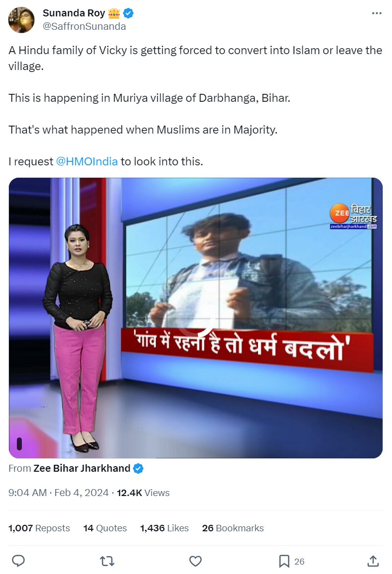Open the @HMOIndia mention link
The width and height of the screenshot is (392, 574).
click(x=87, y=161)
